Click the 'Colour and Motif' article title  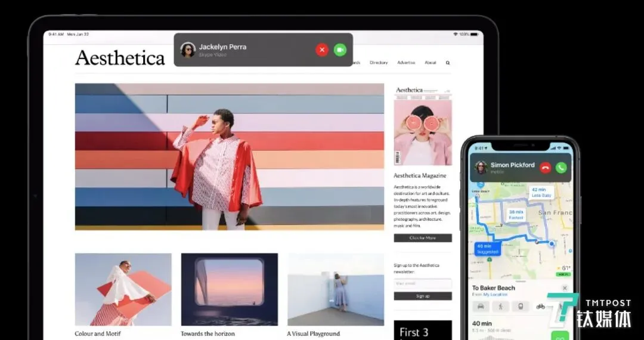(98, 334)
